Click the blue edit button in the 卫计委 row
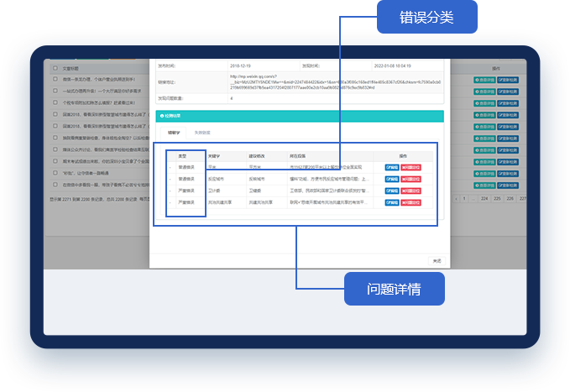 pos(392,191)
